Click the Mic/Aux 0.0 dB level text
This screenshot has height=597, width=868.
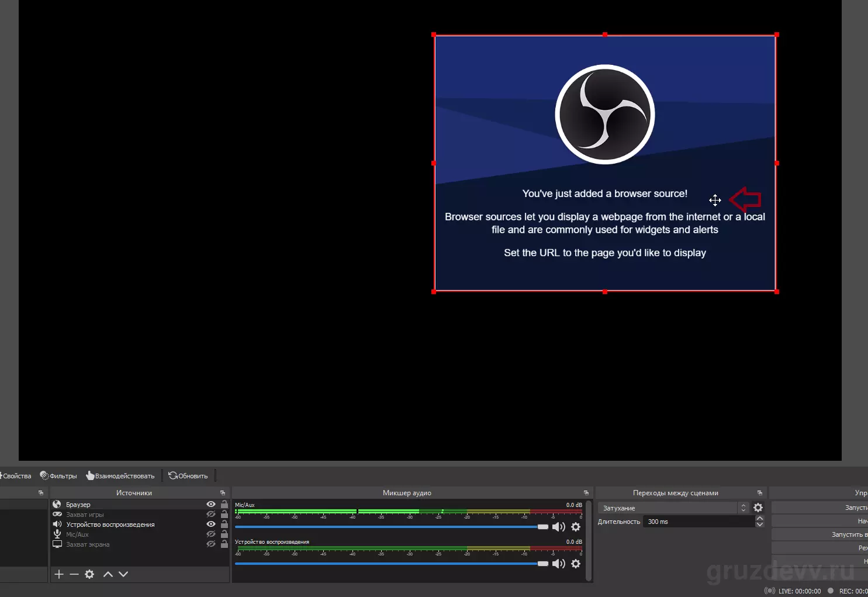tap(574, 505)
